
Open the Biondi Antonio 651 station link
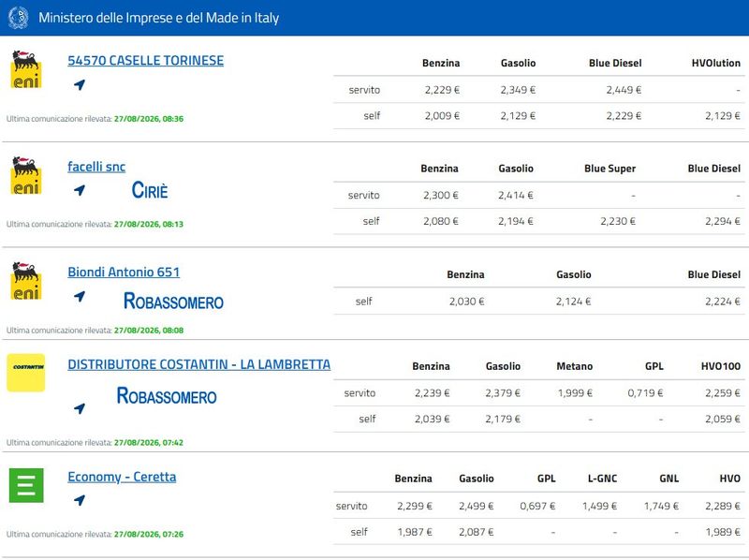point(124,272)
